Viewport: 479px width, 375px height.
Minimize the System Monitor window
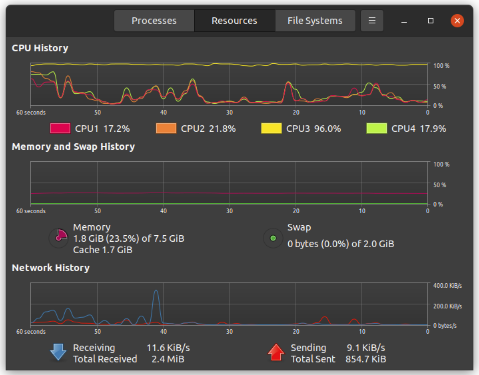click(x=404, y=21)
